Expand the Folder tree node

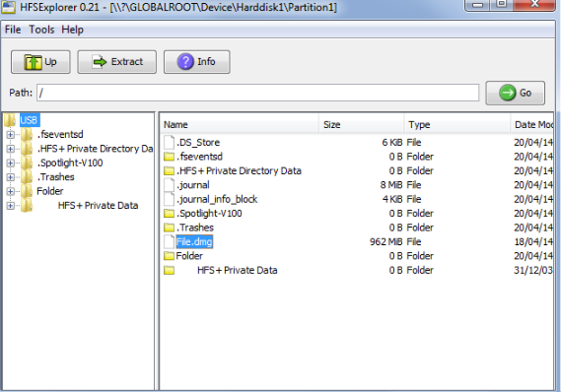tap(11, 191)
